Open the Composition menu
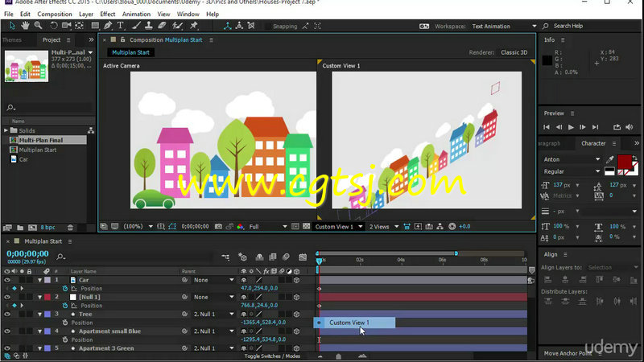The height and width of the screenshot is (362, 644). [55, 14]
